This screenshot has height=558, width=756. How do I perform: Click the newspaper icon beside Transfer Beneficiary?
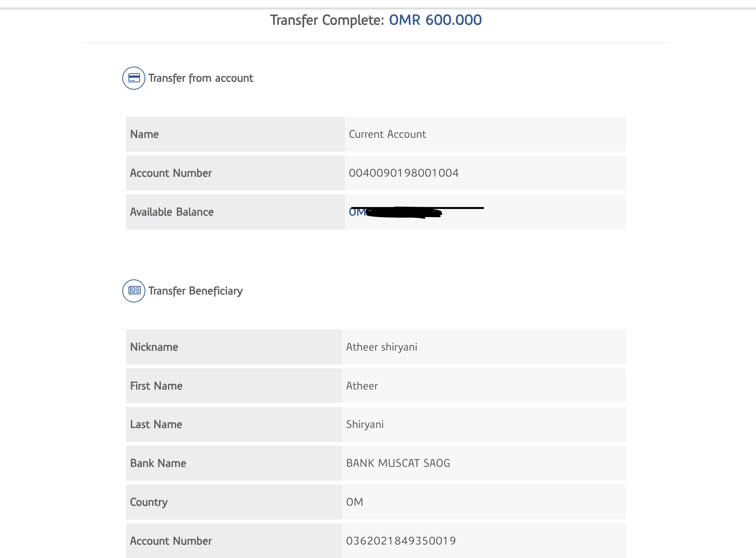click(x=134, y=291)
